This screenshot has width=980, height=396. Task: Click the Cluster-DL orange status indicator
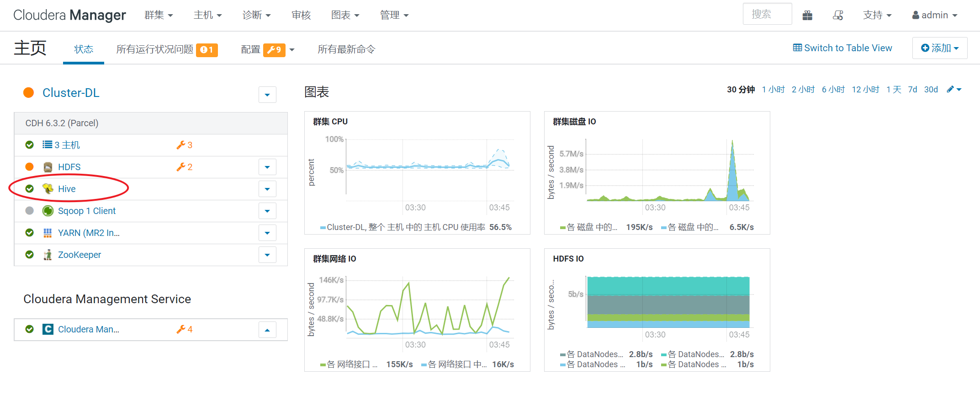[x=29, y=93]
